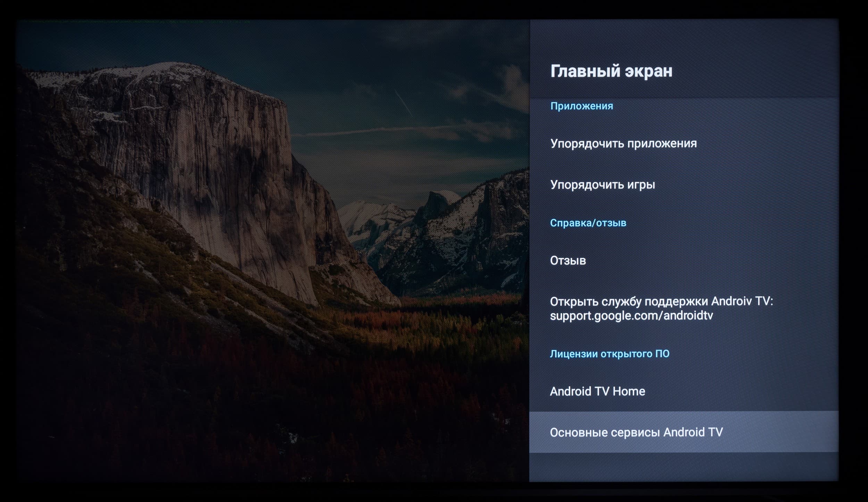Click the "Главный экран" panel title
Image resolution: width=868 pixels, height=502 pixels.
(x=611, y=71)
